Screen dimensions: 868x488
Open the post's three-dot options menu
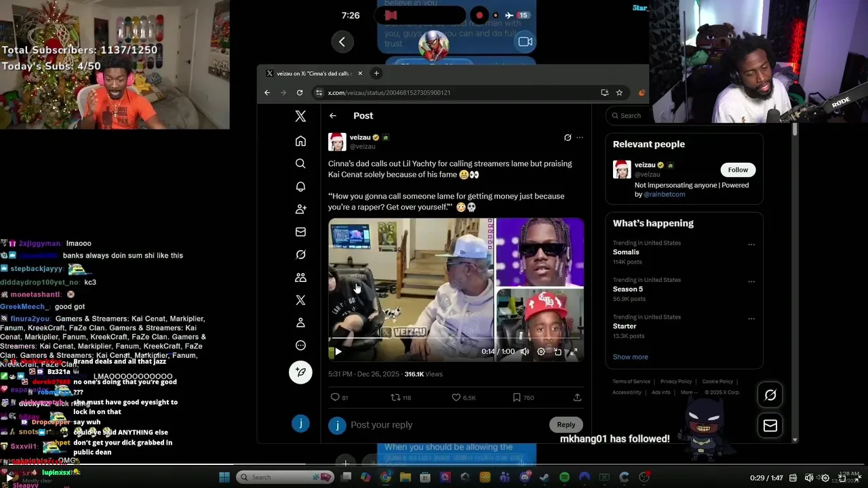580,138
